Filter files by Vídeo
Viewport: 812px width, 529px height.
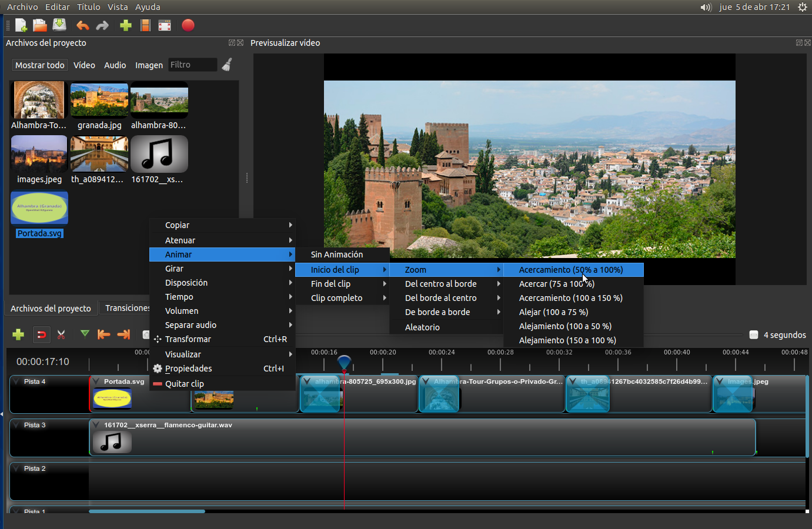[x=84, y=65]
